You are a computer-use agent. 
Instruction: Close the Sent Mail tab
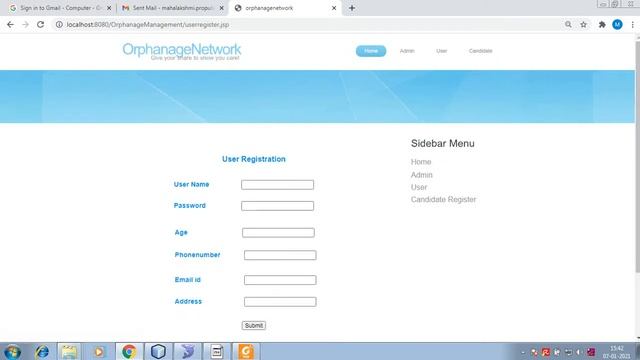222,8
